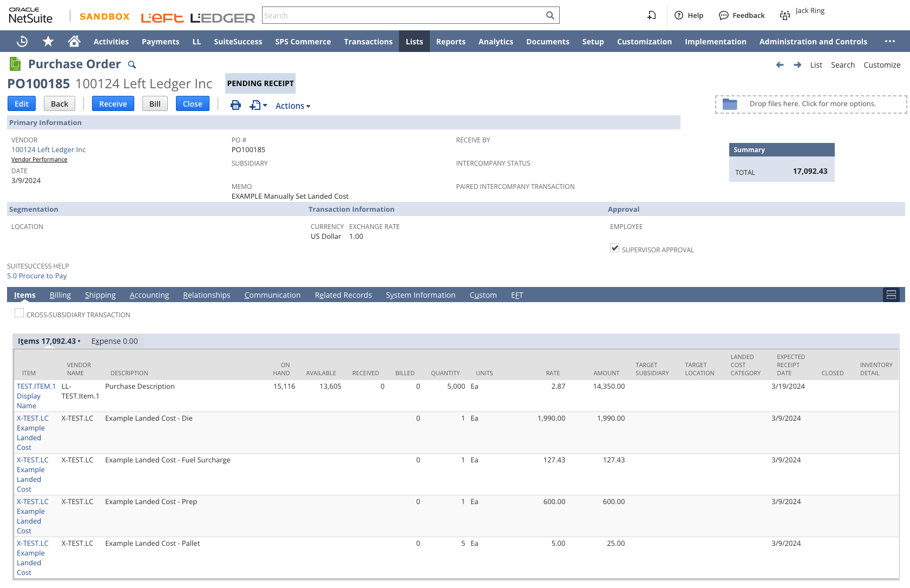Open the SPS Commerce menu
Image resolution: width=910 pixels, height=588 pixels.
pyautogui.click(x=303, y=42)
